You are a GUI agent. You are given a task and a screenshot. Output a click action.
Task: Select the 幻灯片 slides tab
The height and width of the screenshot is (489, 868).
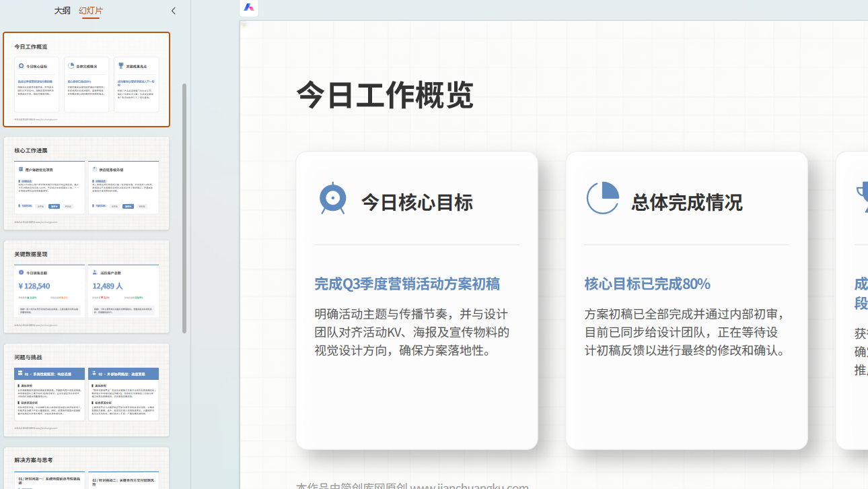pos(91,10)
